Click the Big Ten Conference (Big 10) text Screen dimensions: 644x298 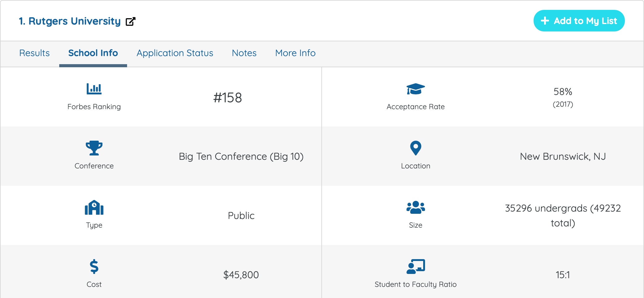[x=241, y=157]
